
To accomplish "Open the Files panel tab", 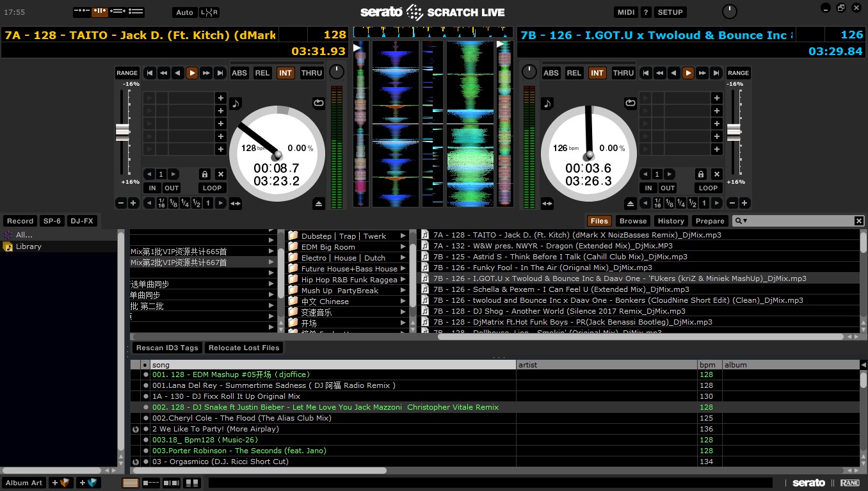I will coord(599,221).
